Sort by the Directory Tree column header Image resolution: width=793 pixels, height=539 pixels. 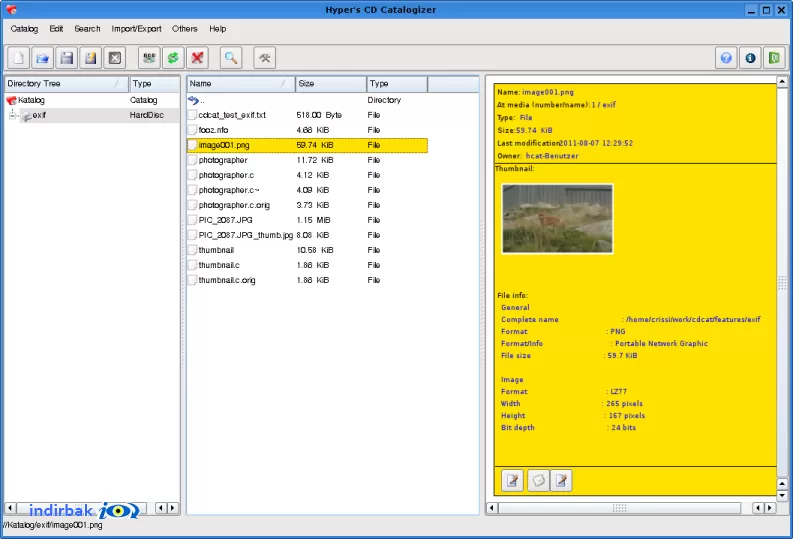(x=67, y=83)
